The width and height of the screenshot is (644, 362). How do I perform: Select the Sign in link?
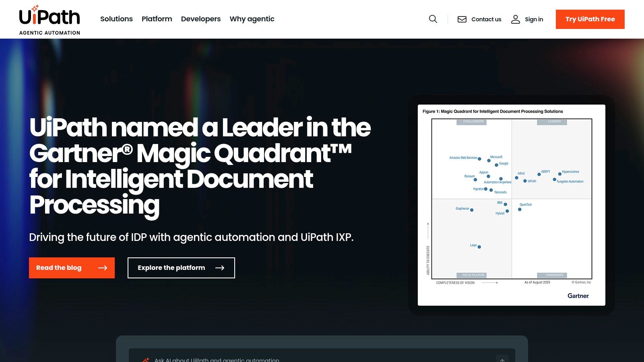tap(534, 19)
